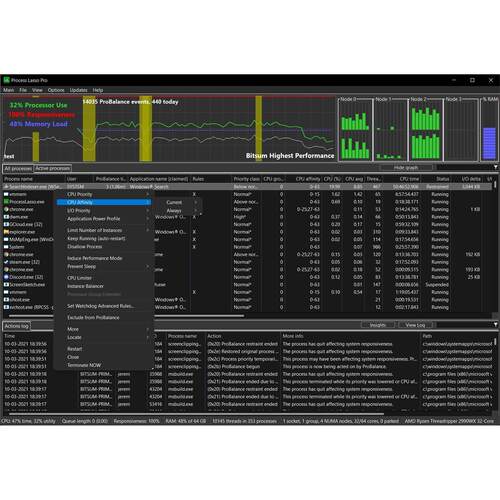Click the ScreenSketch.exe process icon
Viewport: 500px width, 500px height.
[6, 285]
